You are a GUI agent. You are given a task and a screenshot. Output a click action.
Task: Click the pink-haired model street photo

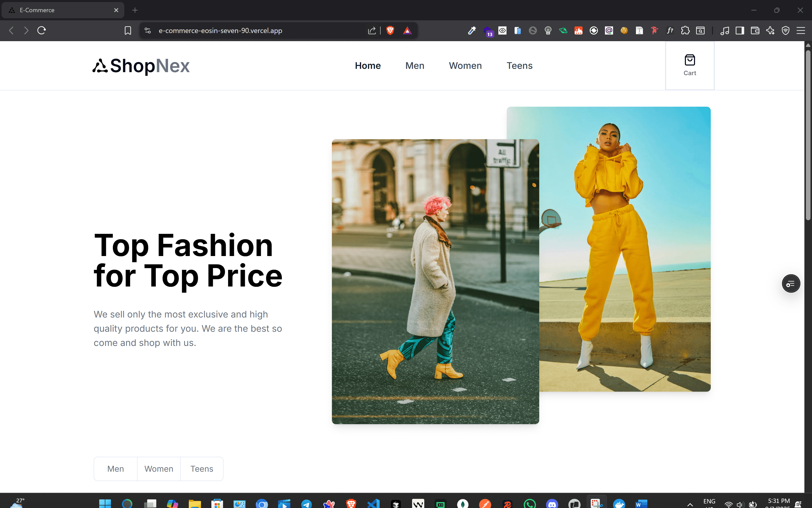(435, 281)
